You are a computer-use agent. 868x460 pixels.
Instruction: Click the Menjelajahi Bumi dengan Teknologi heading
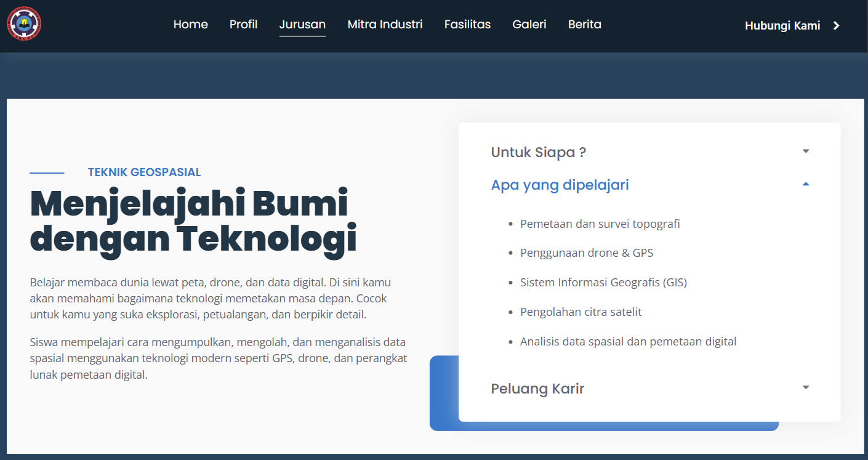[x=193, y=222]
